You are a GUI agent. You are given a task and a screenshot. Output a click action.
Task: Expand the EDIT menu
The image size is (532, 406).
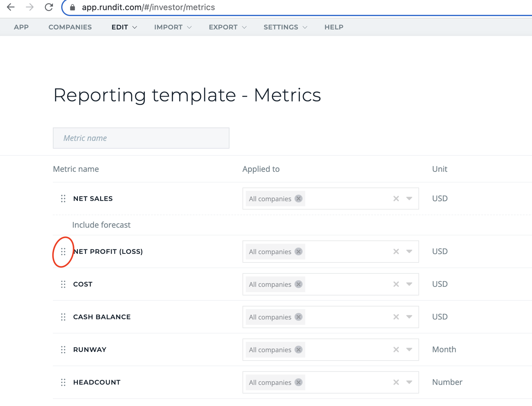click(123, 27)
